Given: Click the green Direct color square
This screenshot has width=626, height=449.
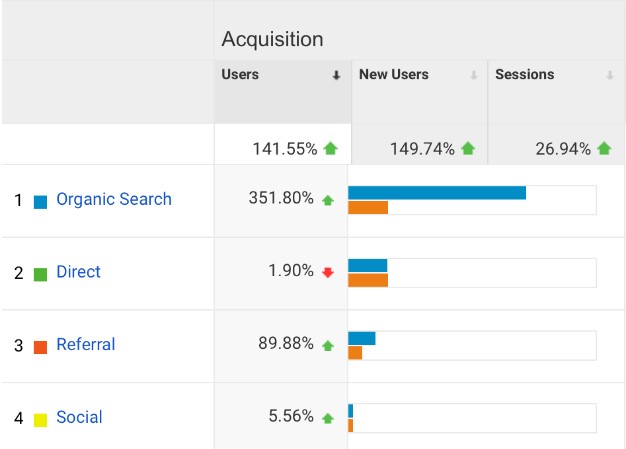Looking at the screenshot, I should (41, 274).
